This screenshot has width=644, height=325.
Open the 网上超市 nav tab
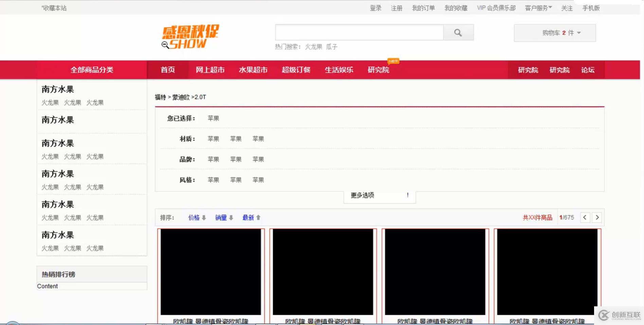pyautogui.click(x=210, y=70)
